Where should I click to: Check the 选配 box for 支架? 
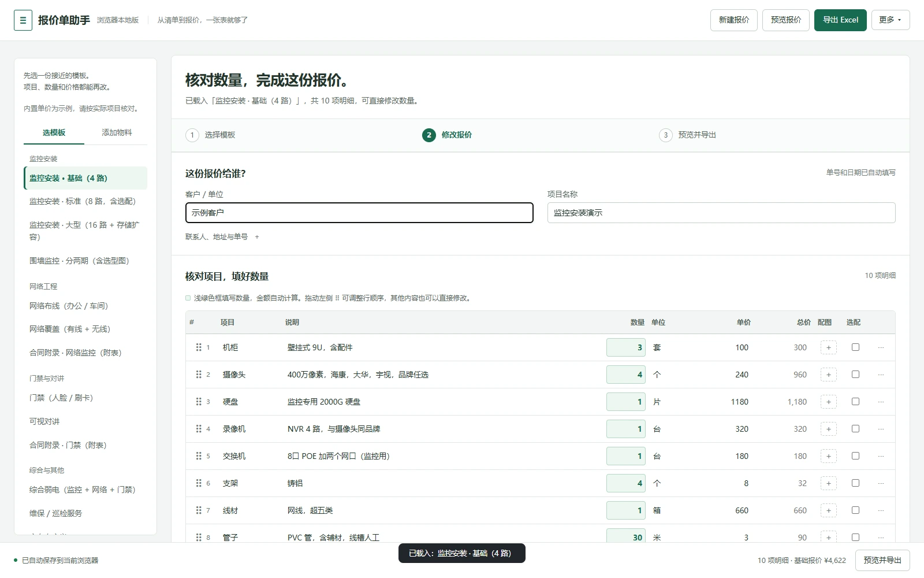click(855, 483)
